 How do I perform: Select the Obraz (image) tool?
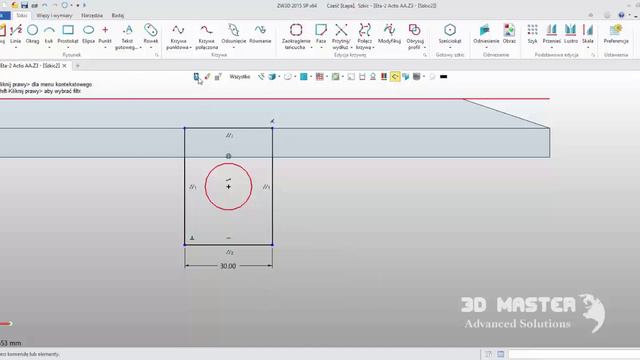(509, 33)
